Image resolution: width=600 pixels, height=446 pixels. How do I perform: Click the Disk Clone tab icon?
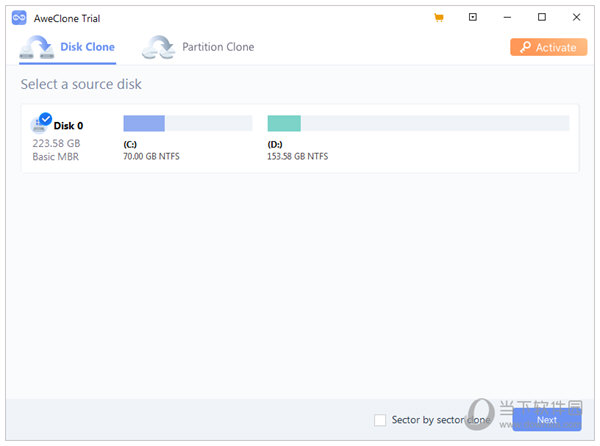pyautogui.click(x=37, y=47)
